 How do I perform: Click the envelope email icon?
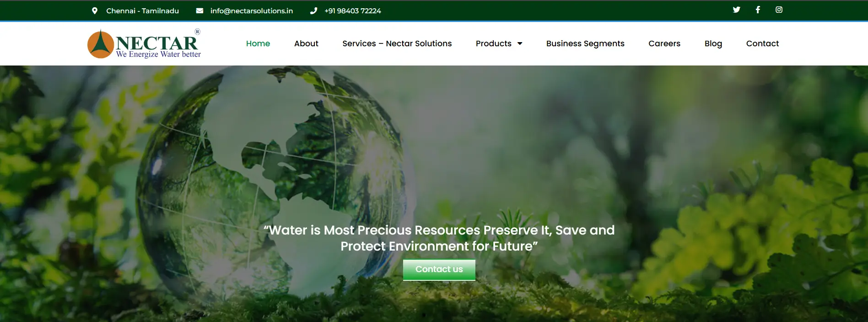(x=199, y=11)
